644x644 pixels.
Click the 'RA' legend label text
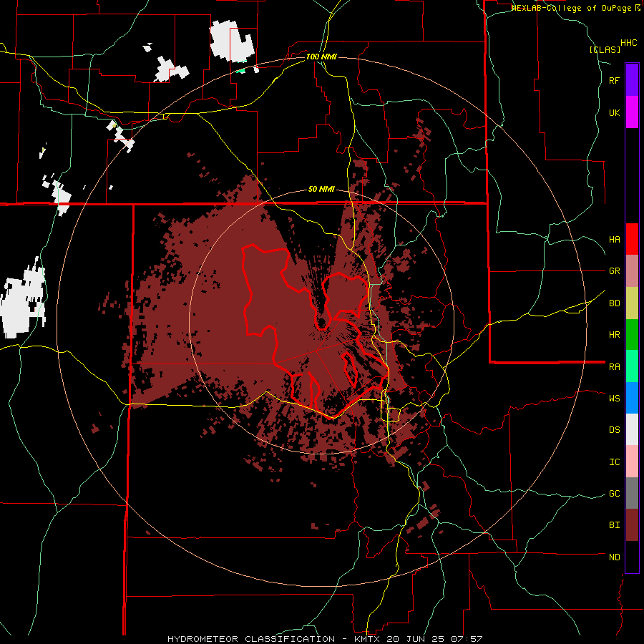coord(614,367)
